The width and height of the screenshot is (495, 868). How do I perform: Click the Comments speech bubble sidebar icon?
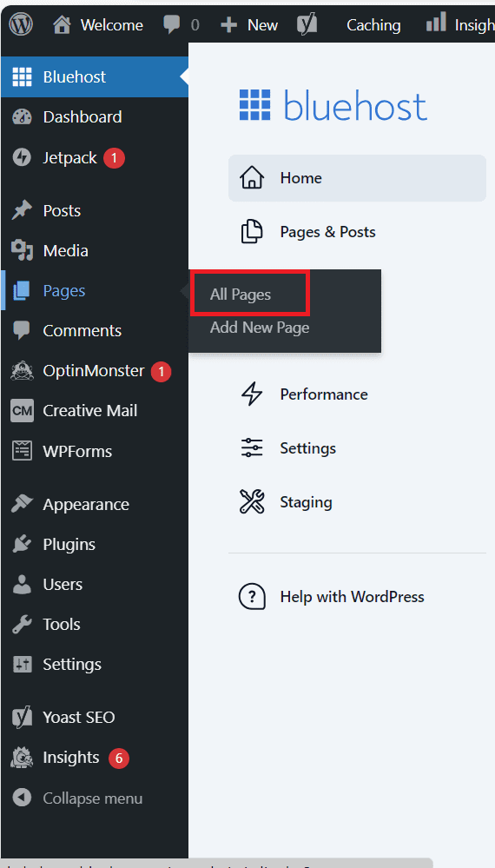tap(22, 330)
